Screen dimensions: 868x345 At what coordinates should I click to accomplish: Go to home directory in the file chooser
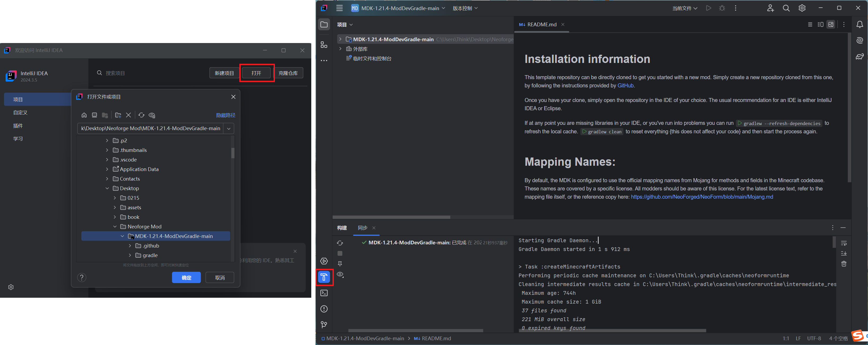pos(84,115)
